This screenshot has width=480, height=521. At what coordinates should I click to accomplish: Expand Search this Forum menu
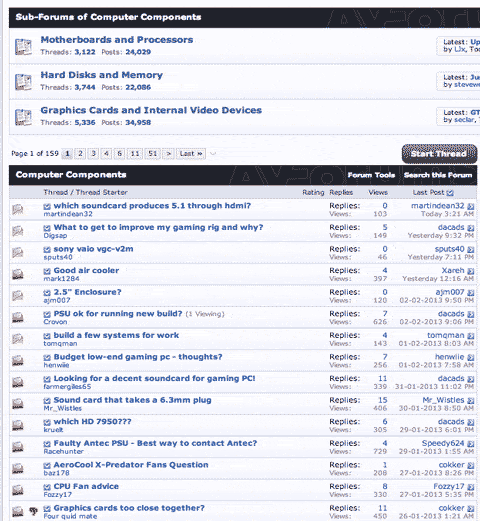[x=438, y=175]
